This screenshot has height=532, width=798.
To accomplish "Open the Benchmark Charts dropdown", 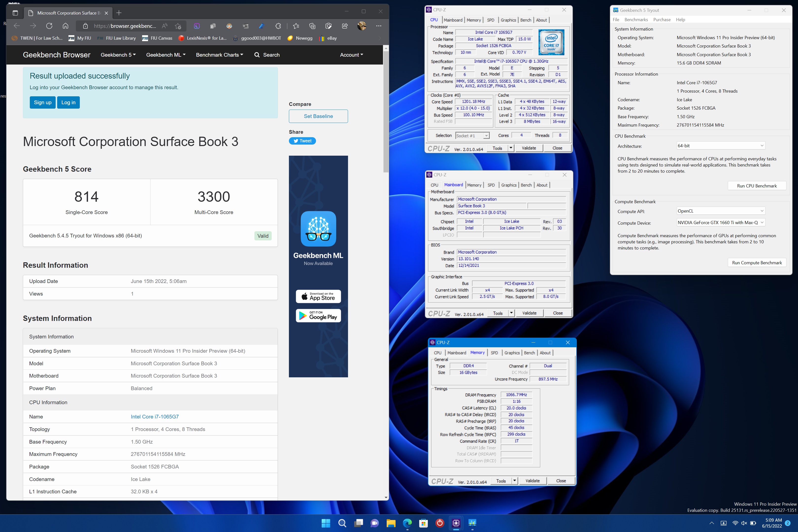I will 219,55.
